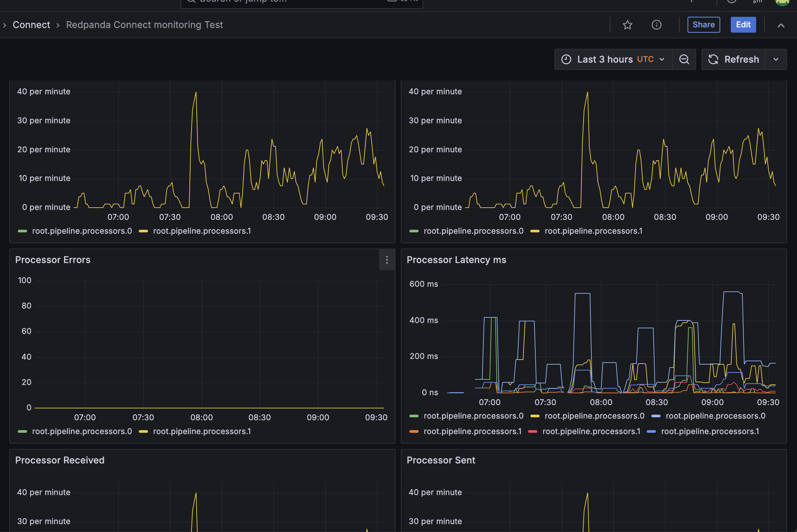Click the Share button
Image resolution: width=797 pixels, height=532 pixels.
(703, 25)
